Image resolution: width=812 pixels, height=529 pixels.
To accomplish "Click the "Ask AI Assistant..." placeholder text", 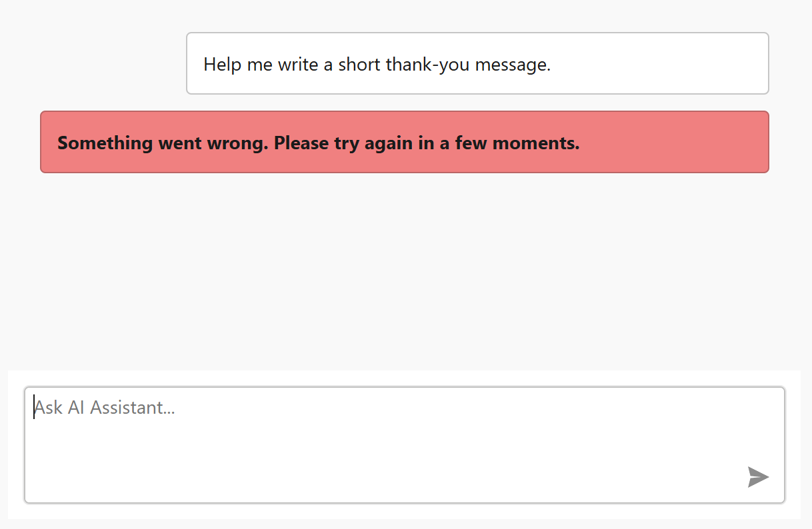I will [105, 407].
